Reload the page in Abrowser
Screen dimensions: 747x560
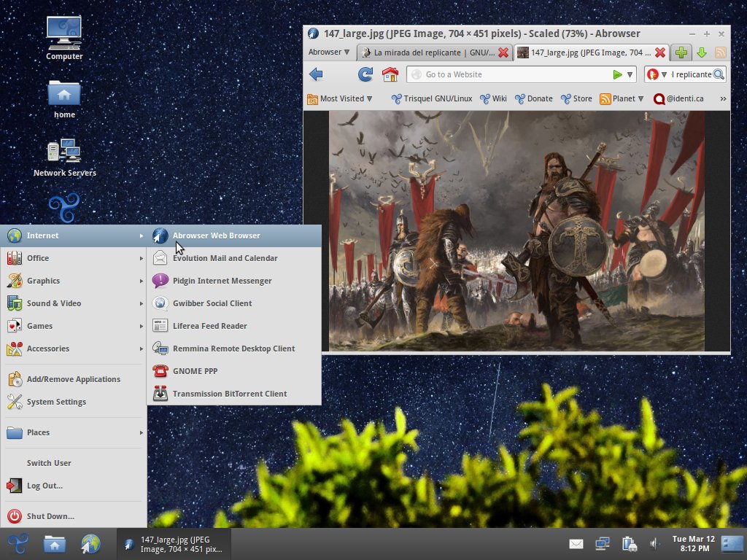pyautogui.click(x=365, y=74)
